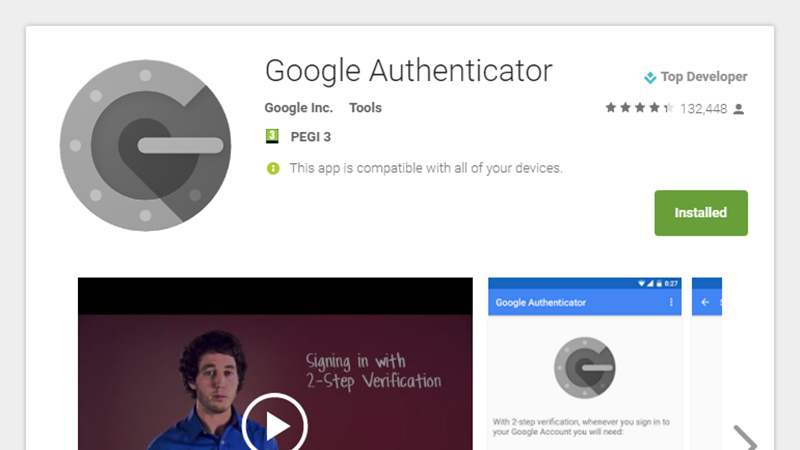Click the Top Developer label
The image size is (800, 450).
click(x=704, y=77)
